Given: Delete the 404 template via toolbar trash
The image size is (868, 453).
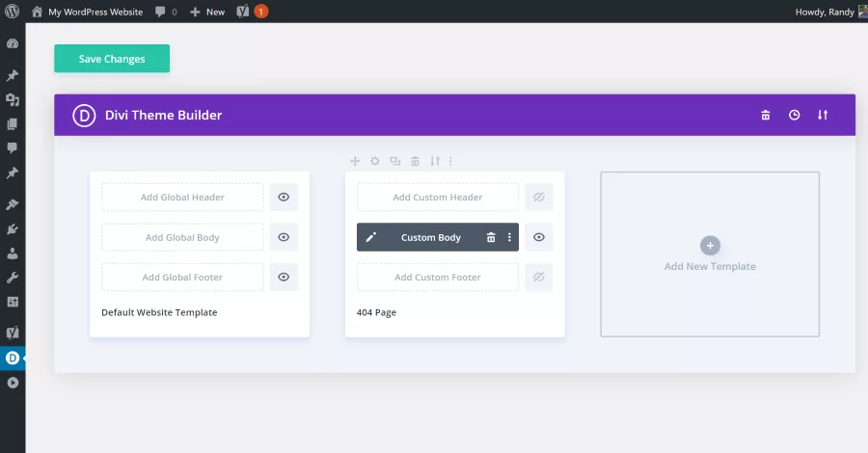Looking at the screenshot, I should click(415, 161).
